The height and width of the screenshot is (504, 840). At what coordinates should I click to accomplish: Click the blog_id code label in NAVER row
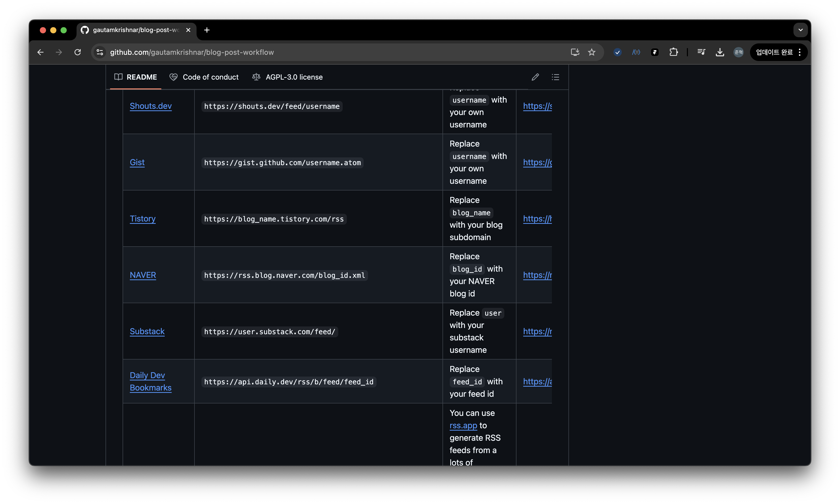[467, 269]
